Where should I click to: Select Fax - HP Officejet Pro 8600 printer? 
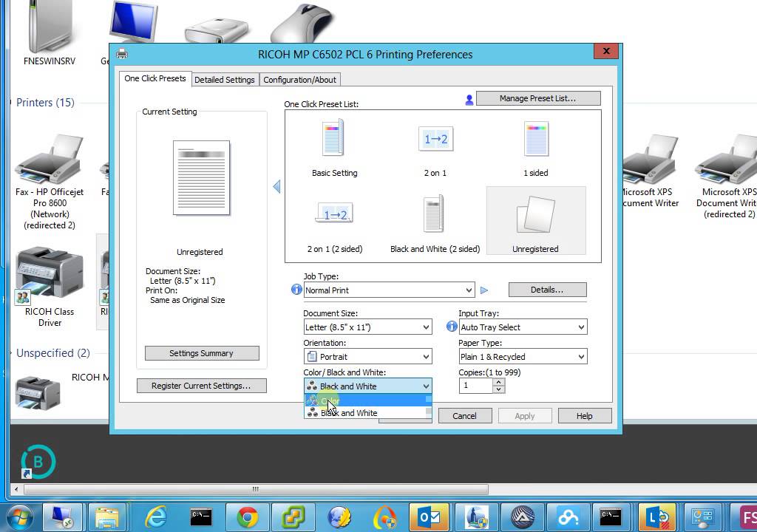(x=50, y=182)
